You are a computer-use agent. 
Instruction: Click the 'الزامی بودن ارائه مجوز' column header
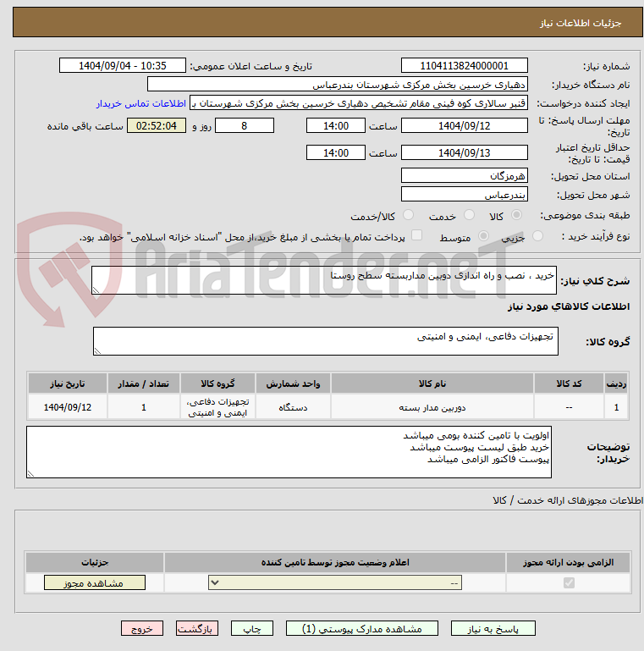click(x=568, y=562)
